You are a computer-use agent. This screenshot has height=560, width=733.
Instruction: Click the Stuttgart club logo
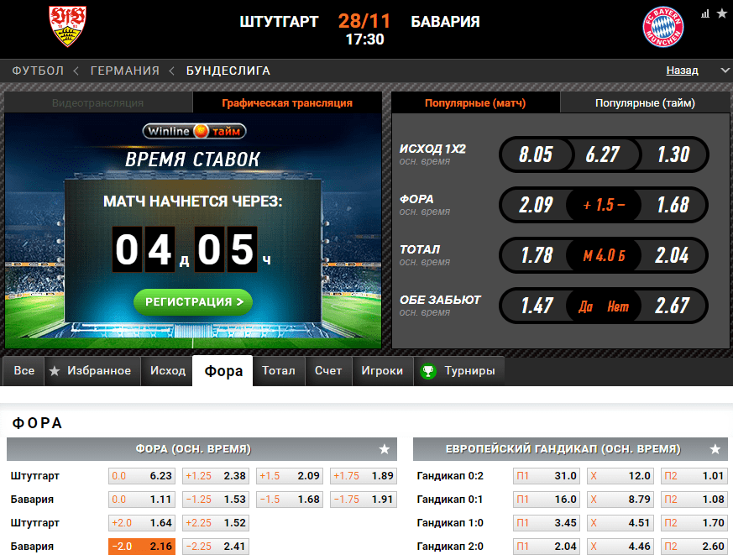pyautogui.click(x=67, y=26)
